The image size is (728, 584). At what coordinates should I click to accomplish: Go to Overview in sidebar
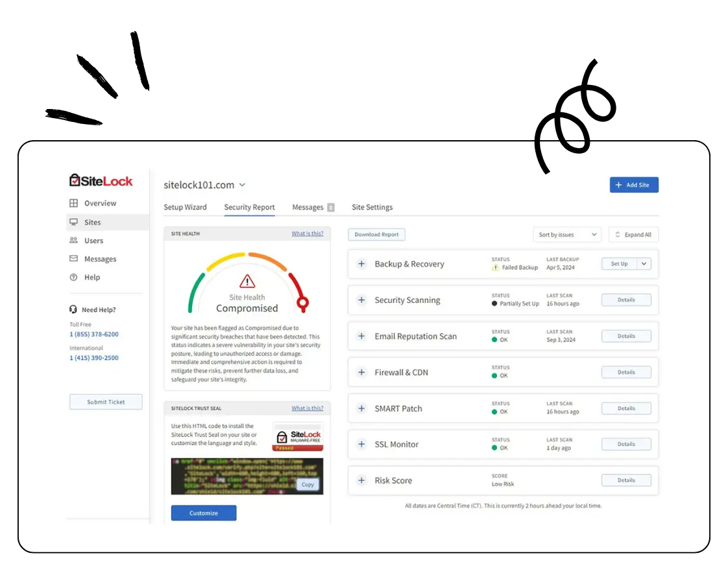point(101,203)
